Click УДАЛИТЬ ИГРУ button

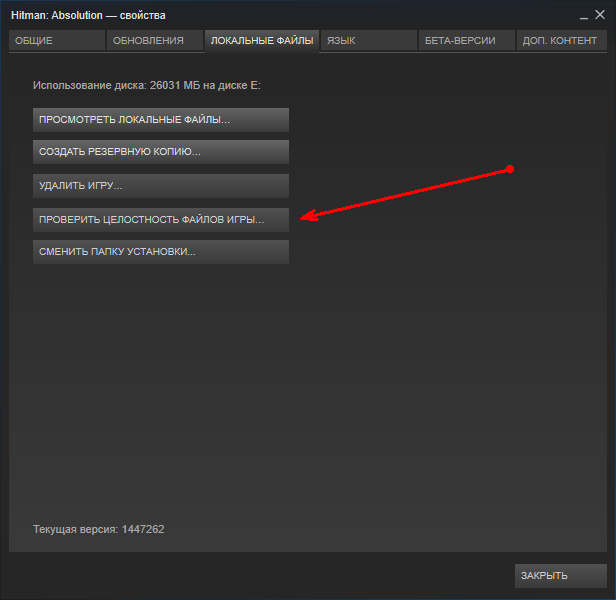[161, 186]
